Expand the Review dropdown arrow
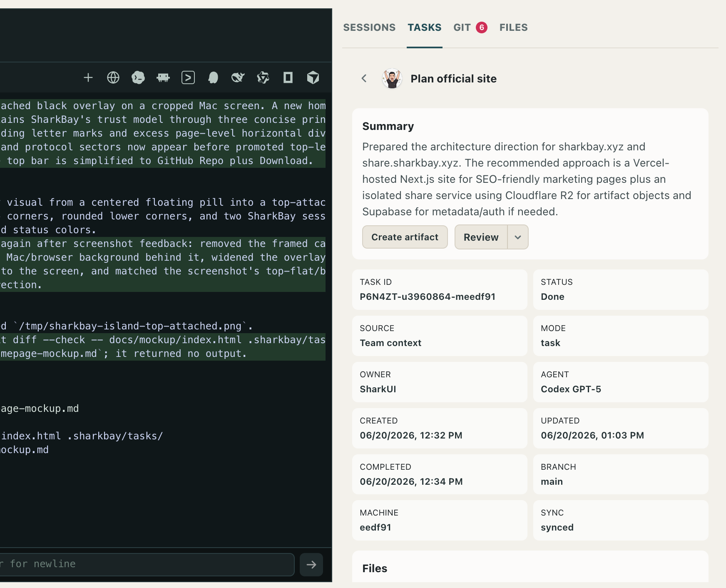This screenshot has height=588, width=726. click(518, 237)
